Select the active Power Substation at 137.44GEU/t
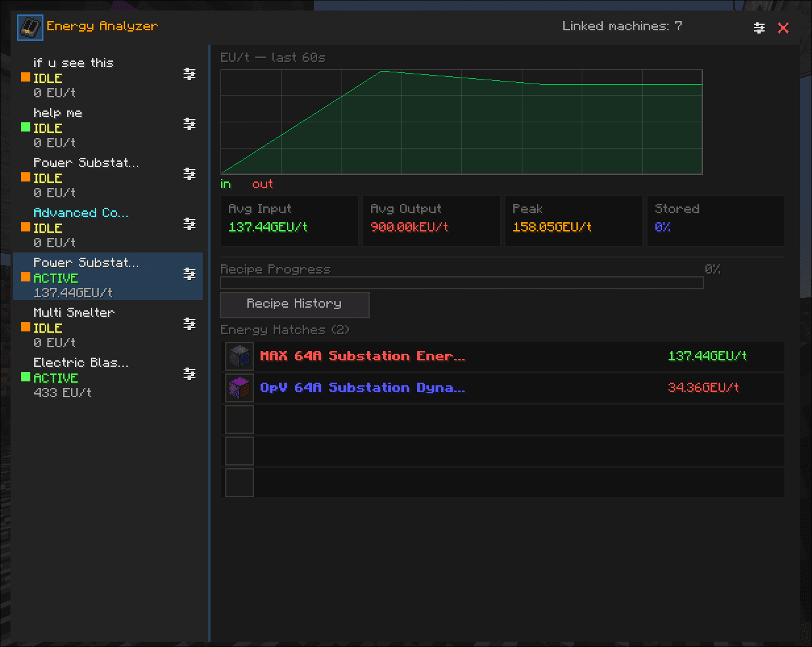 pos(108,277)
